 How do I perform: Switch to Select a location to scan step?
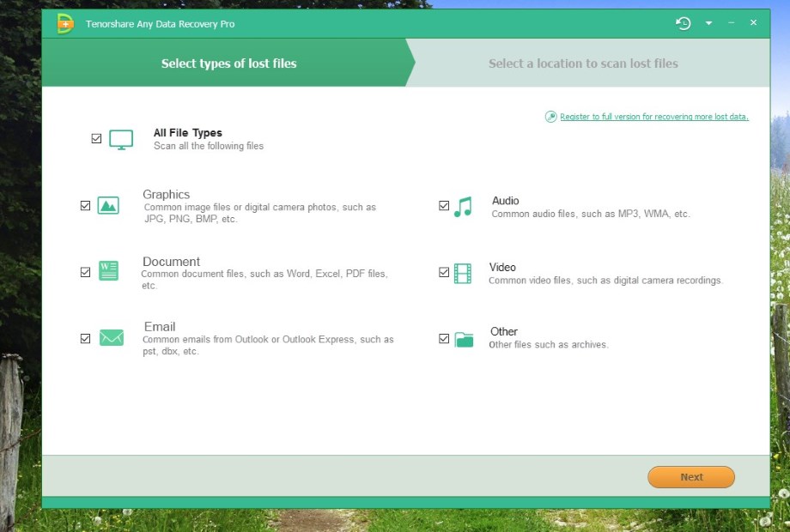pyautogui.click(x=583, y=63)
